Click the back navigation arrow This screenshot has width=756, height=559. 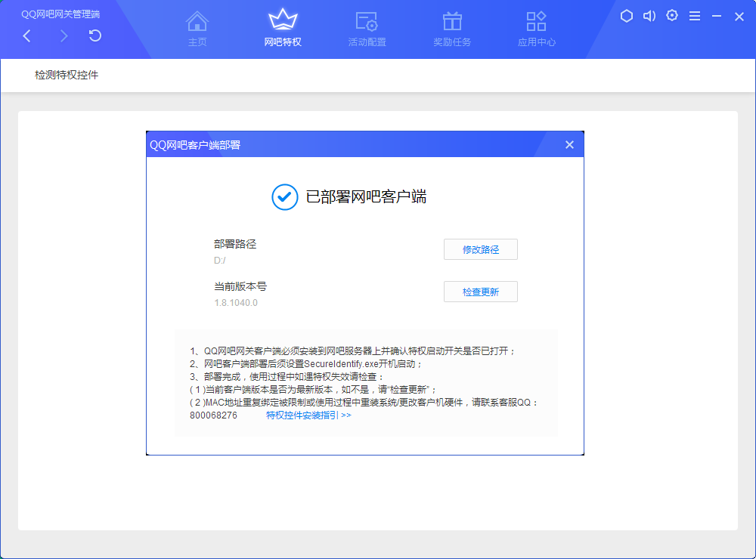coord(26,35)
